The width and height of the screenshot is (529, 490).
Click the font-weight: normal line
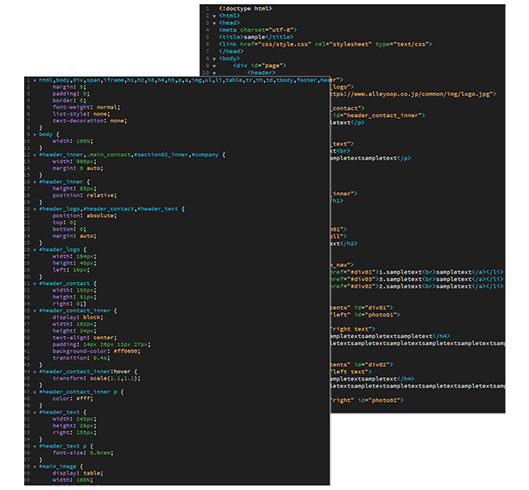click(86, 107)
